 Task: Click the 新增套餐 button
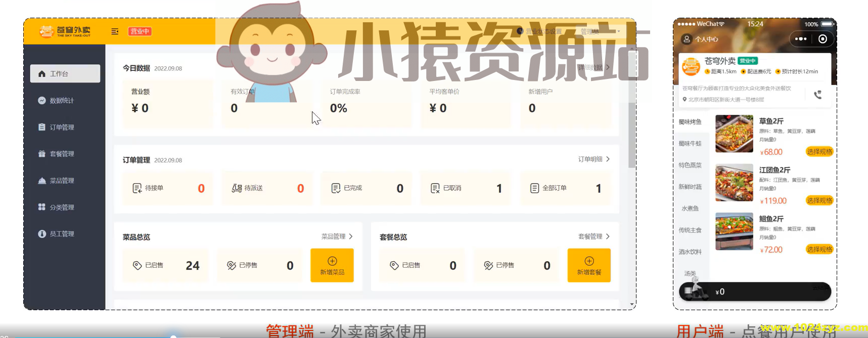(x=589, y=265)
